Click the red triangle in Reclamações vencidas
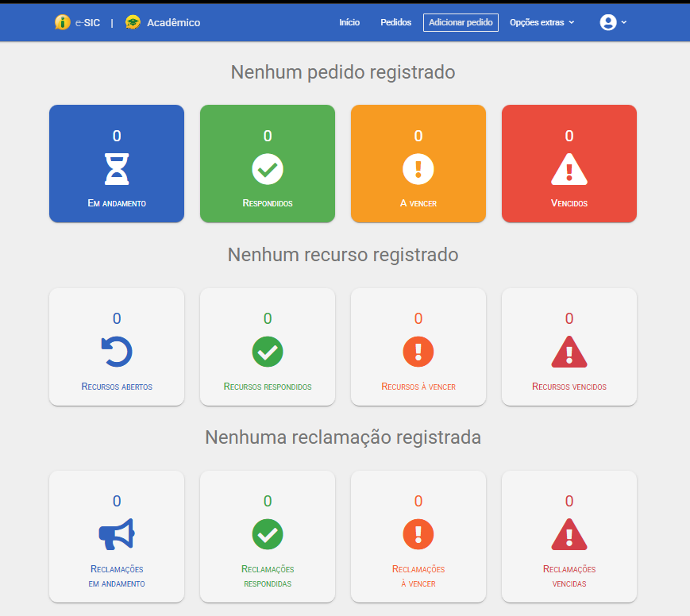Image resolution: width=690 pixels, height=616 pixels. (569, 534)
